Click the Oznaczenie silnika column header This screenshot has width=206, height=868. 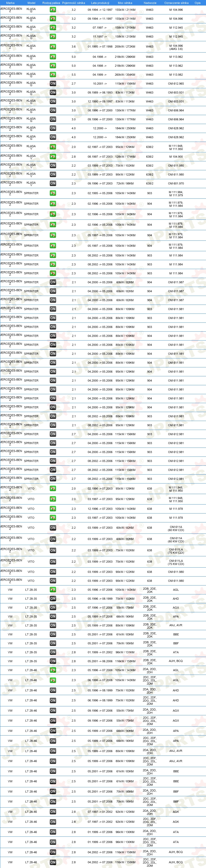(x=176, y=3)
